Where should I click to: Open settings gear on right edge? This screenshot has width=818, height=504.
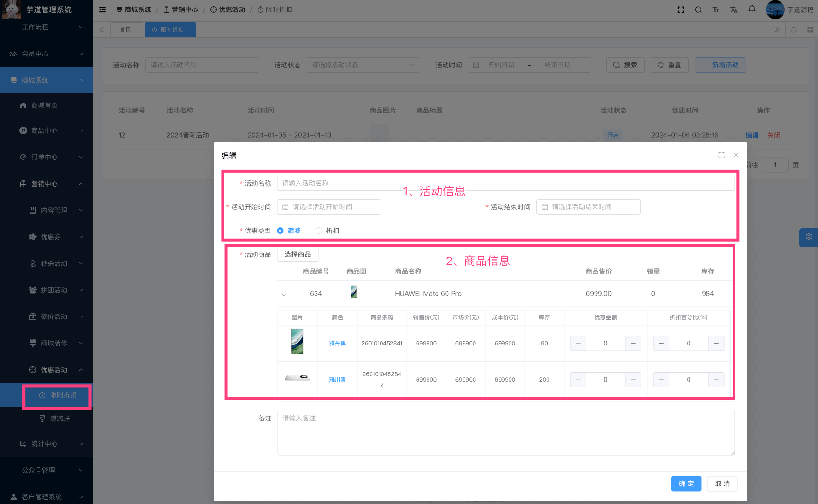click(x=809, y=237)
